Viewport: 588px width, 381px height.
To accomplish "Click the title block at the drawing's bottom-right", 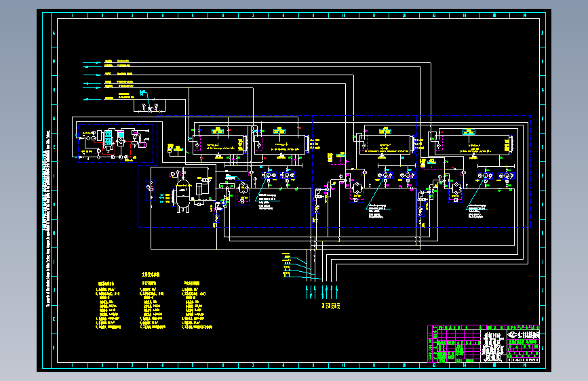I will click(x=484, y=344).
